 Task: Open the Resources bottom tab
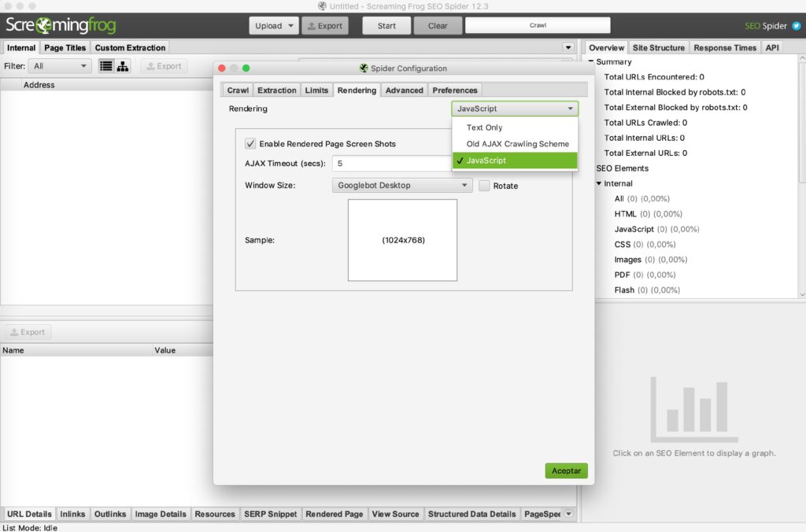tap(215, 513)
